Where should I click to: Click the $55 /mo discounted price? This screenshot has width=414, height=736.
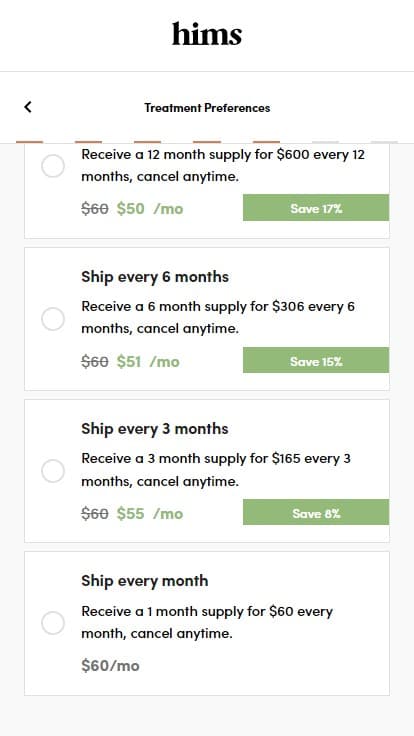pyautogui.click(x=150, y=514)
